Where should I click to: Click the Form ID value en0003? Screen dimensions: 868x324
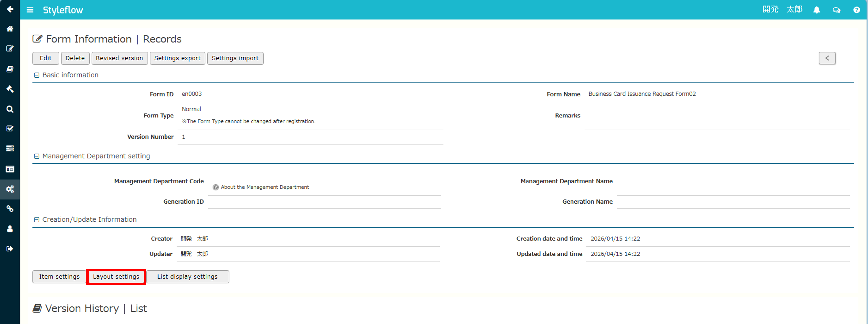192,94
